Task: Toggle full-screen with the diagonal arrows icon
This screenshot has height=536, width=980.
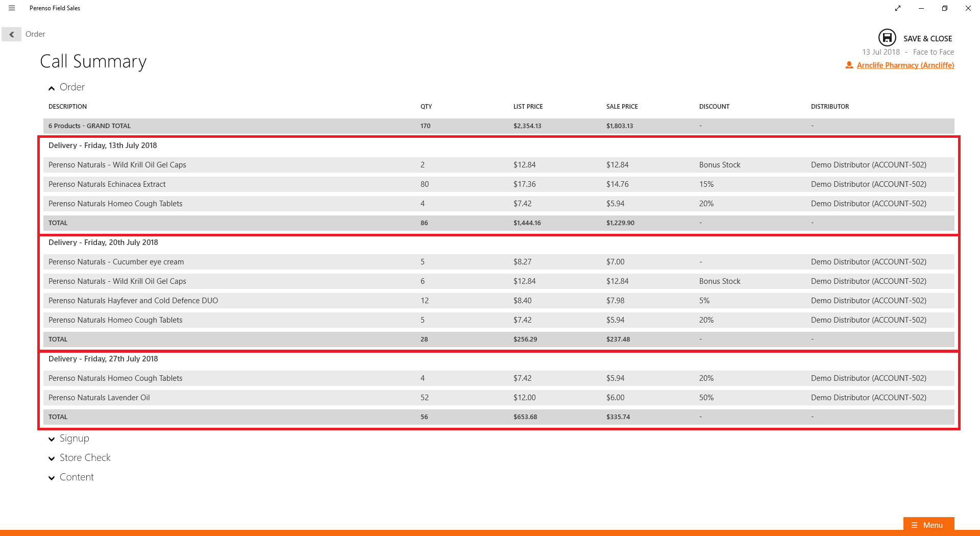Action: click(x=898, y=8)
